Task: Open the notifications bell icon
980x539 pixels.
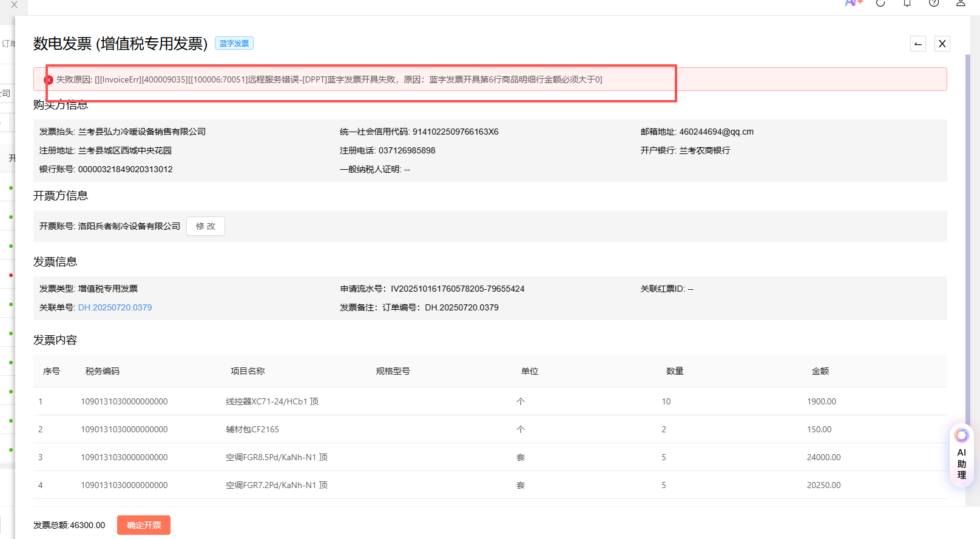Action: tap(907, 2)
